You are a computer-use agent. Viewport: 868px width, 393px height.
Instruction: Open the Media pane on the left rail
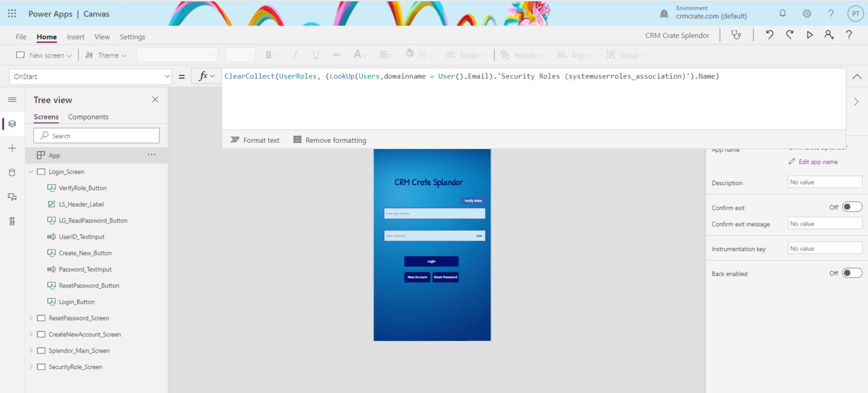click(x=12, y=197)
